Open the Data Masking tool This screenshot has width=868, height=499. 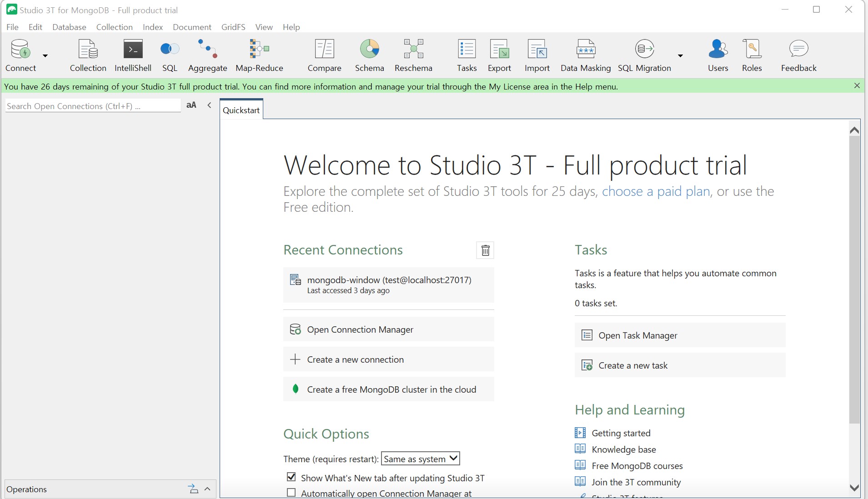click(x=586, y=55)
